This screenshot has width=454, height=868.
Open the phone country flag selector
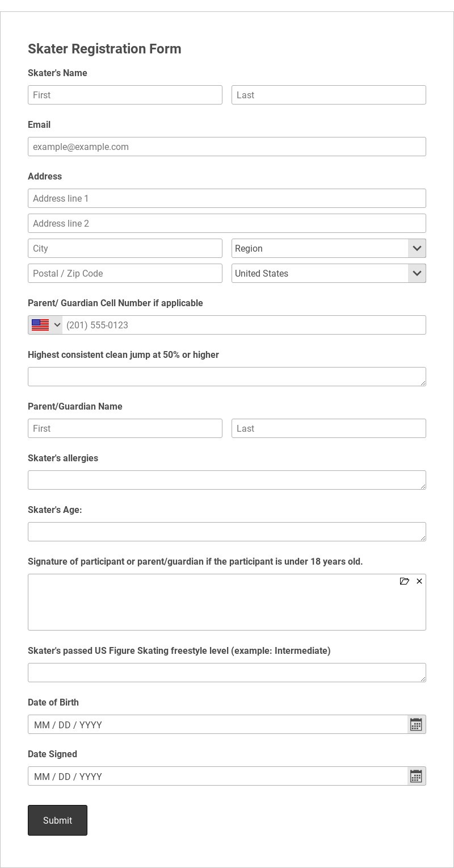pyautogui.click(x=45, y=325)
